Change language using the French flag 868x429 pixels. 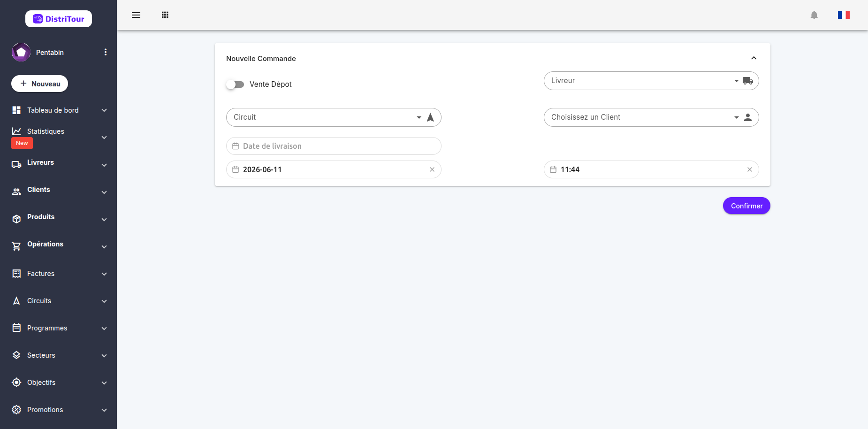(844, 15)
